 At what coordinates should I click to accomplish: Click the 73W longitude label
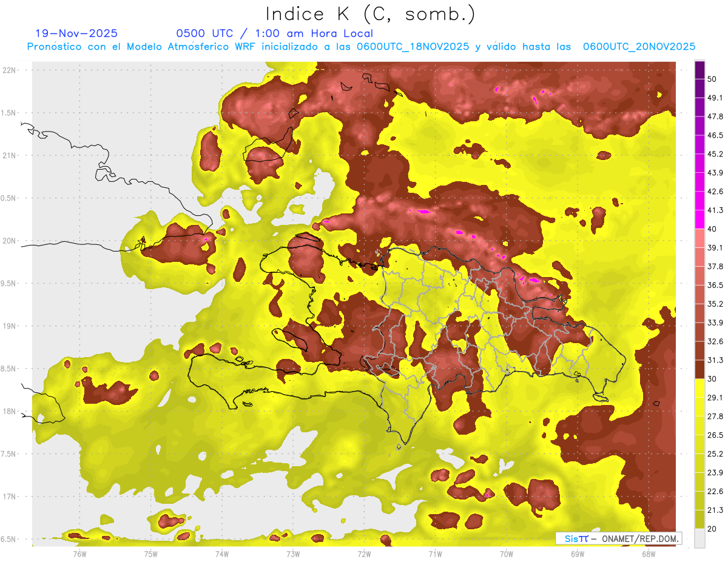tap(293, 554)
